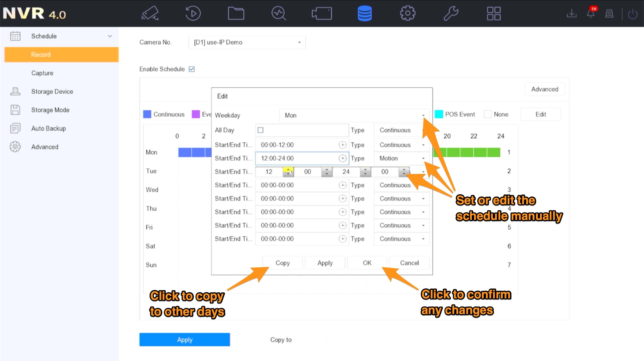
Task: Click the Schedule calendar icon in sidebar
Action: pos(15,36)
